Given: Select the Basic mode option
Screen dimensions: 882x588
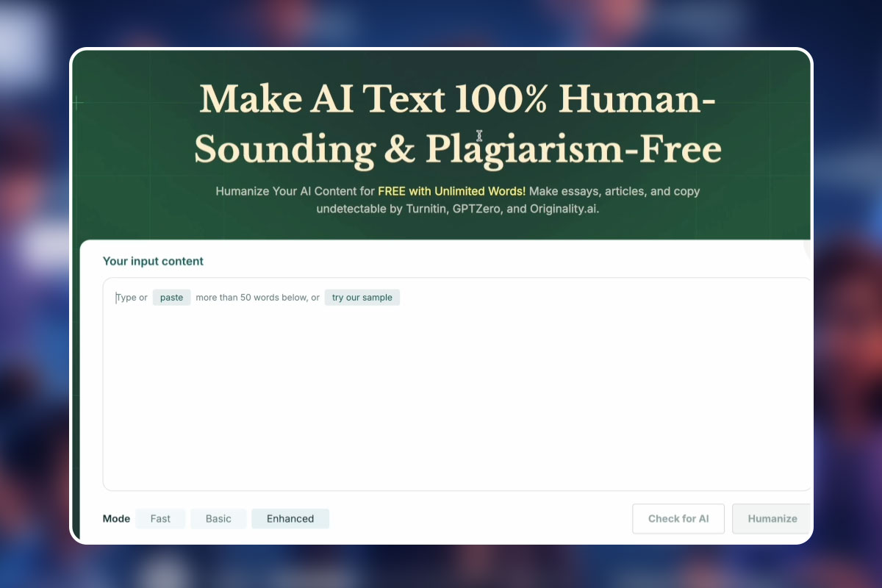Looking at the screenshot, I should 218,519.
